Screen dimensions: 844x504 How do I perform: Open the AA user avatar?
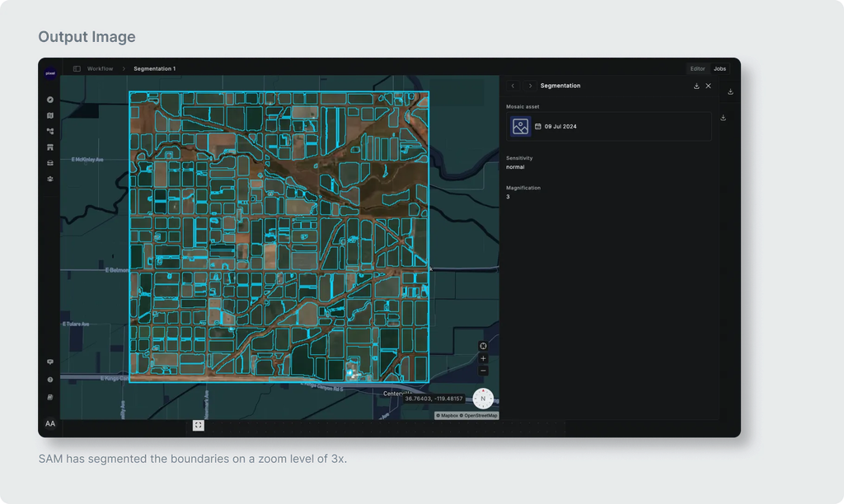click(50, 424)
